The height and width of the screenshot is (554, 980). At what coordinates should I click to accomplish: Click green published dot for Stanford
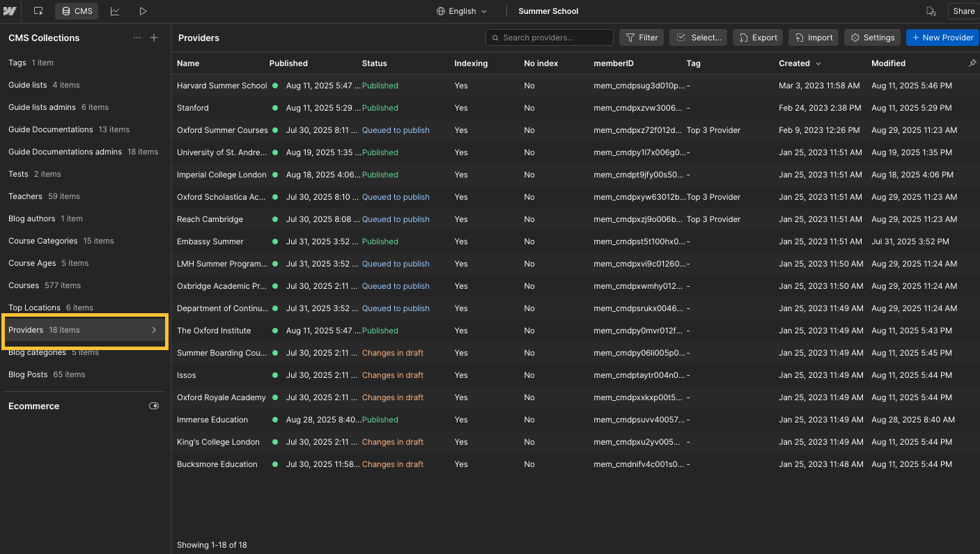(275, 108)
